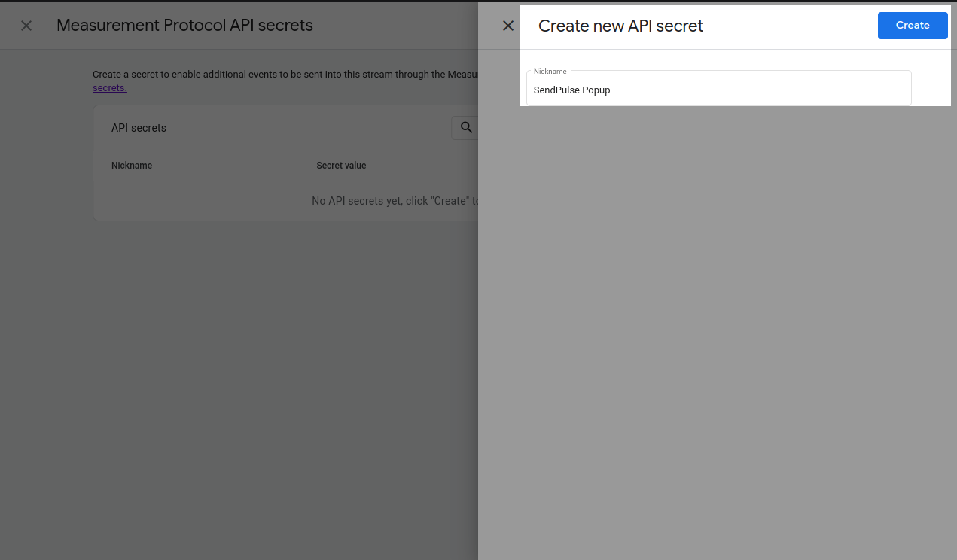Click the "Measurement Protocol API secrets" title

(184, 26)
